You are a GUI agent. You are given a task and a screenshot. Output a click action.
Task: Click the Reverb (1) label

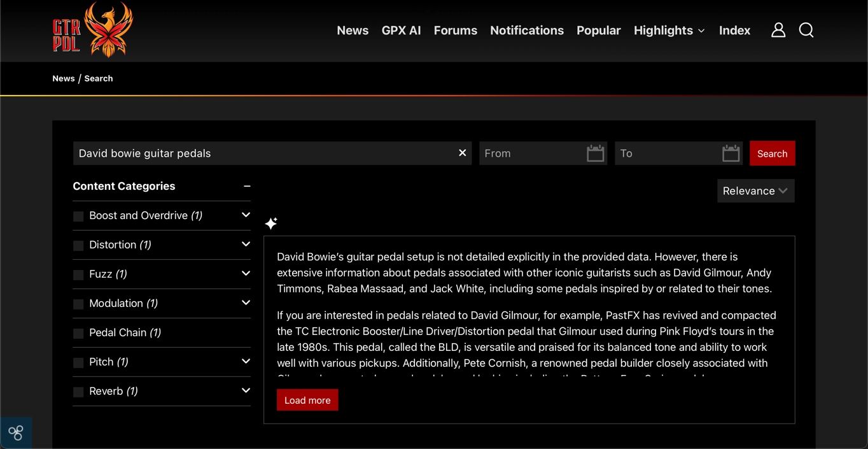coord(114,391)
